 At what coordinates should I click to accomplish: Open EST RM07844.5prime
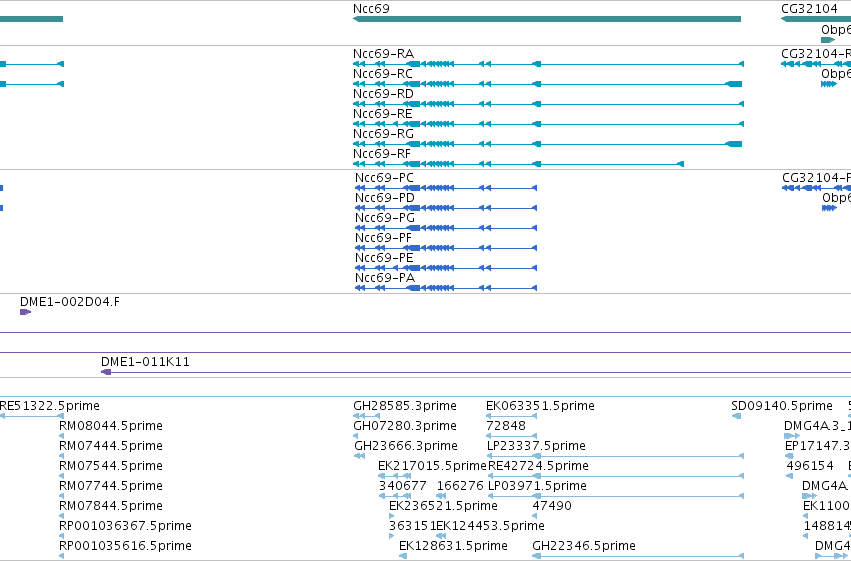point(111,507)
